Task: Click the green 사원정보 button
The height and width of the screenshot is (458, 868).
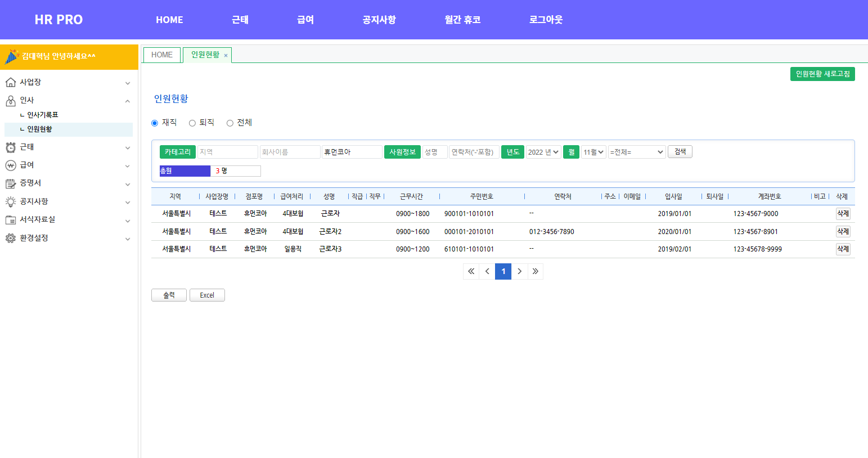Action: point(402,152)
